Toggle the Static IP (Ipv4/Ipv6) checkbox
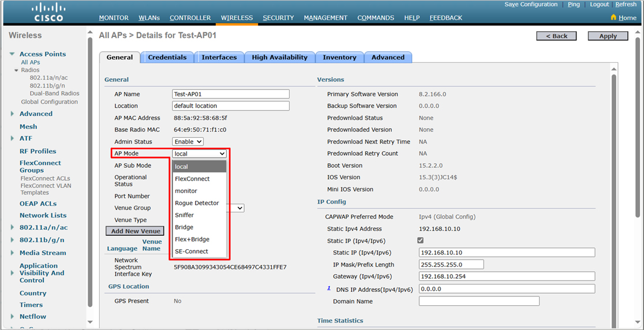Viewport: 644px width, 330px height. tap(421, 241)
